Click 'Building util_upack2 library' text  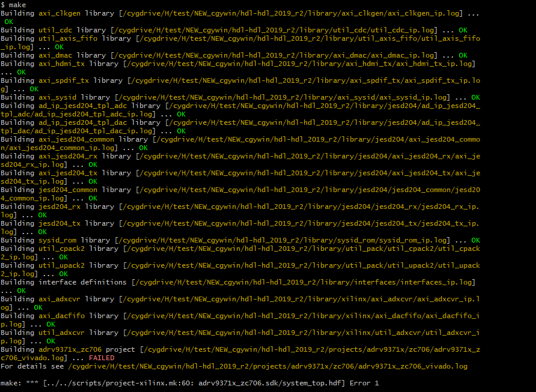click(x=59, y=265)
